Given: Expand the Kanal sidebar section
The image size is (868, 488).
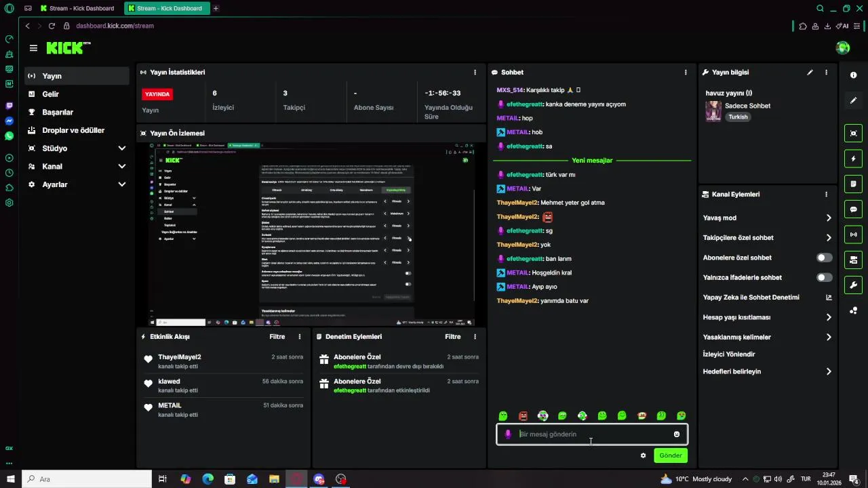Looking at the screenshot, I should tap(77, 166).
